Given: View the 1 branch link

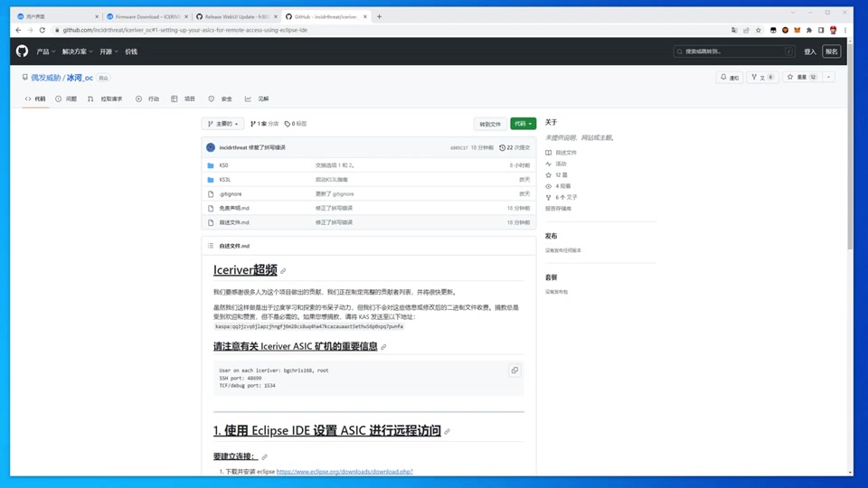Looking at the screenshot, I should click(265, 124).
